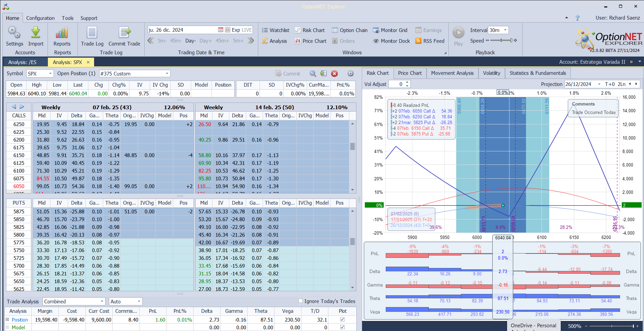Open the Symbol SPX dropdown
This screenshot has height=331, width=644.
(x=50, y=73)
